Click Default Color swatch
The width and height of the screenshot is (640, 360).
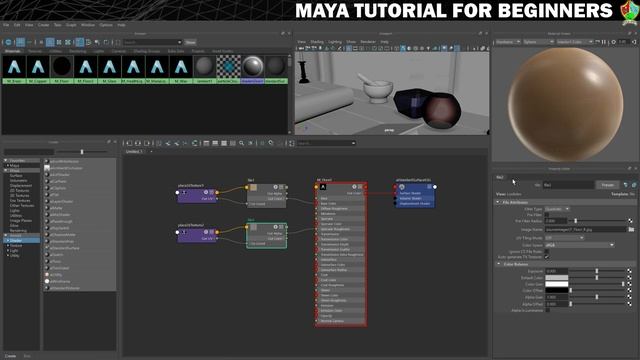pyautogui.click(x=557, y=278)
